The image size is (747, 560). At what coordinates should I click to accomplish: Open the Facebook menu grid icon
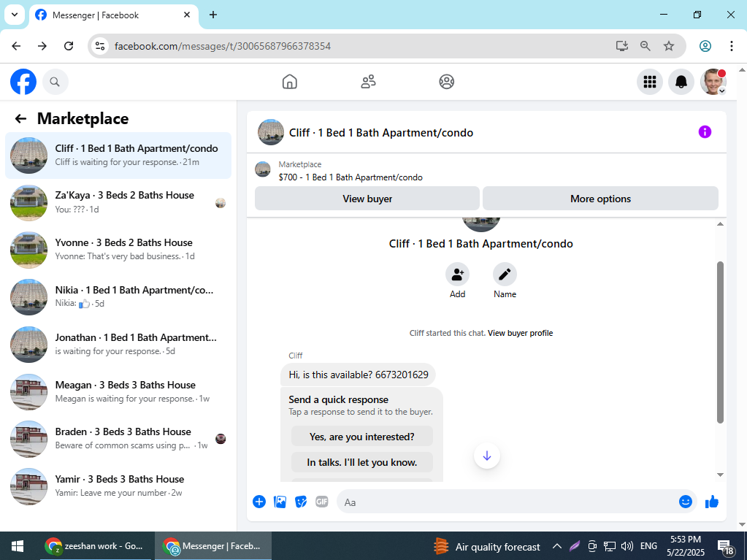coord(650,82)
